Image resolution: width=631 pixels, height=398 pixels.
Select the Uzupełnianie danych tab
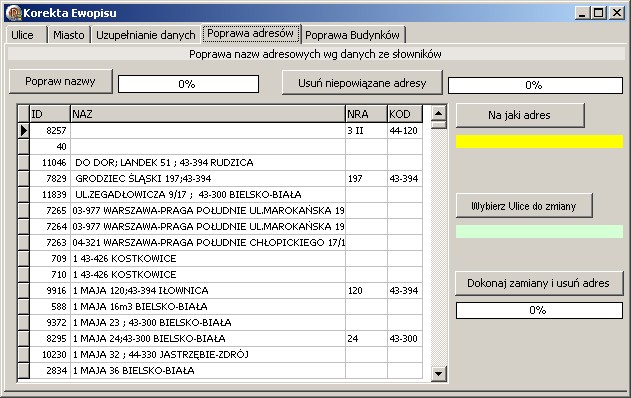(146, 35)
